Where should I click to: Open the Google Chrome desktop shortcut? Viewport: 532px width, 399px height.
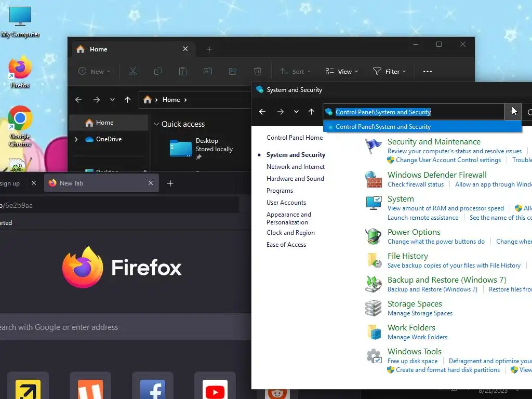click(20, 126)
